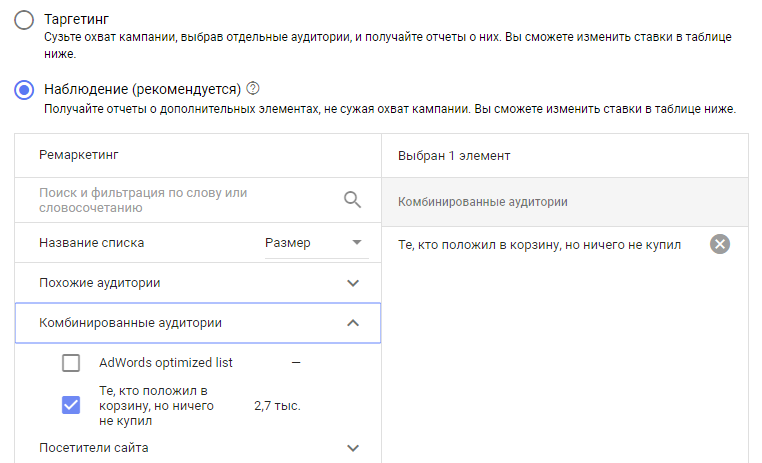The width and height of the screenshot is (762, 463).
Task: Click the help icon next to Наблюдение
Action: point(252,88)
